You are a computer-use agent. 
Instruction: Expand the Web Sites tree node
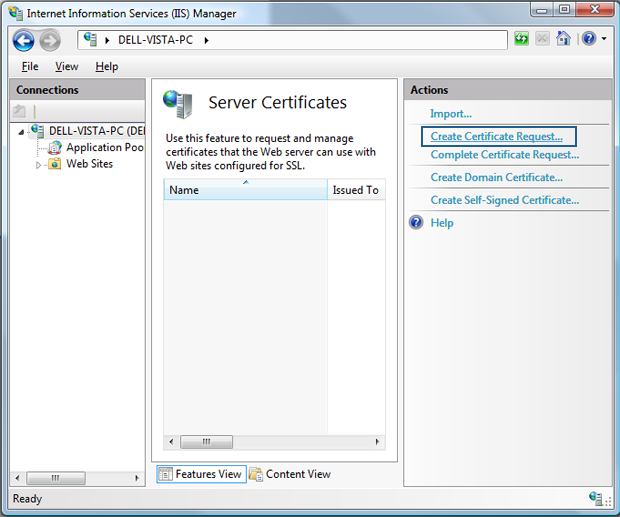(39, 165)
